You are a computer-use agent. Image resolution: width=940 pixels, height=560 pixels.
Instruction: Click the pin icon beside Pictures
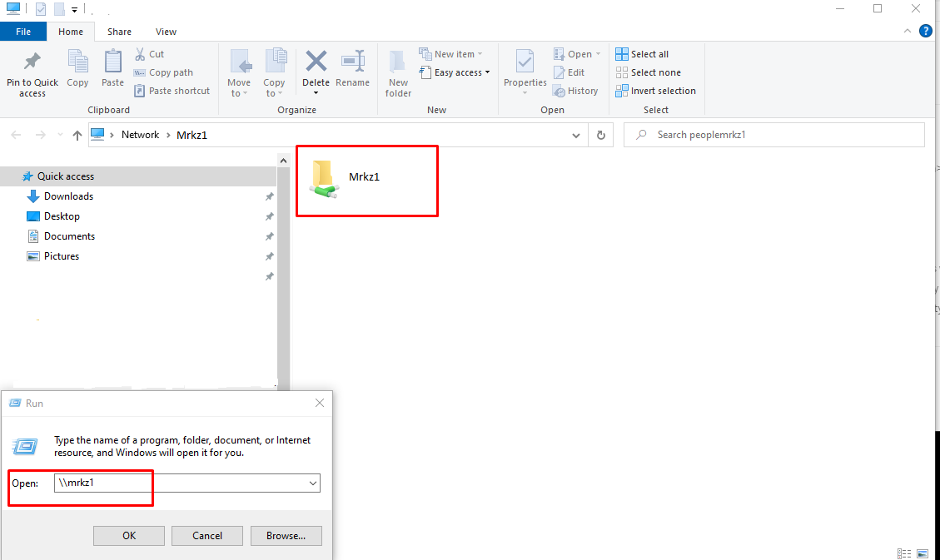tap(269, 256)
